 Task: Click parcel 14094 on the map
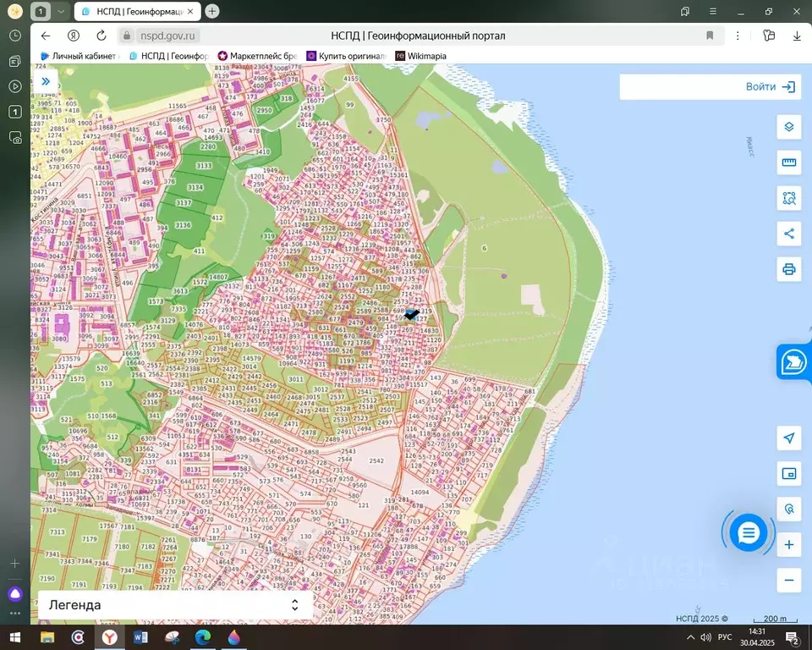(x=420, y=493)
